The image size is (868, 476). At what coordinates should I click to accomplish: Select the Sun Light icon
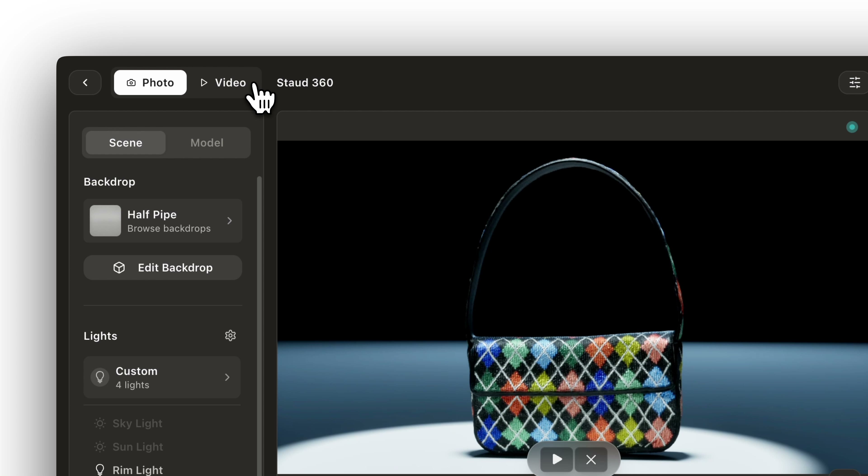[100, 447]
